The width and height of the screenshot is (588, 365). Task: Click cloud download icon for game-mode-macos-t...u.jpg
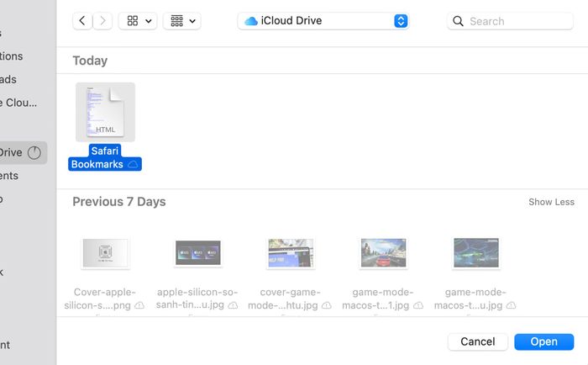[x=511, y=305]
